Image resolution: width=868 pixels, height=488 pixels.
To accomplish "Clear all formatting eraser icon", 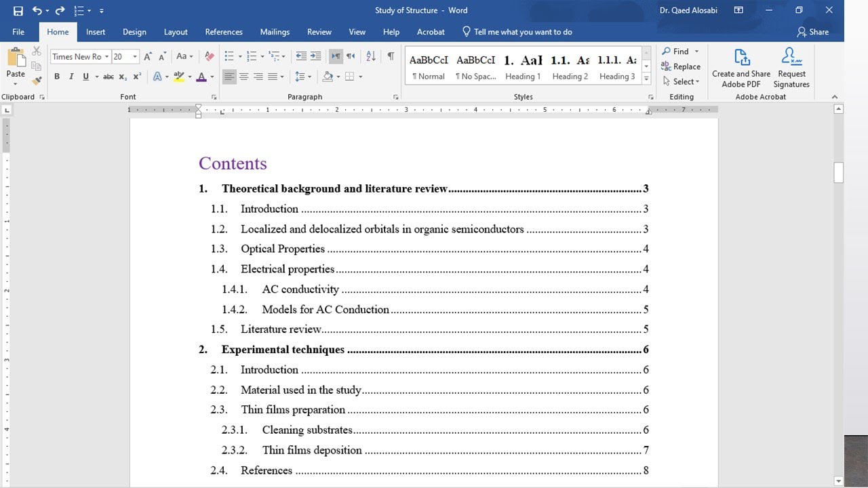I will 209,56.
